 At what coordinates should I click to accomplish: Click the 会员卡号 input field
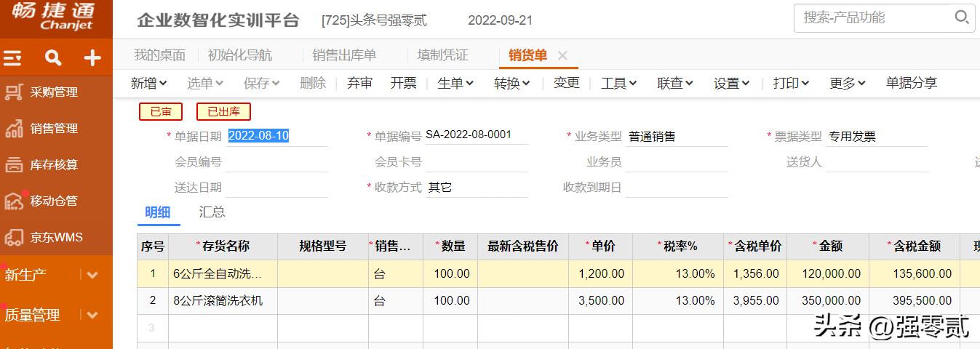click(x=476, y=161)
